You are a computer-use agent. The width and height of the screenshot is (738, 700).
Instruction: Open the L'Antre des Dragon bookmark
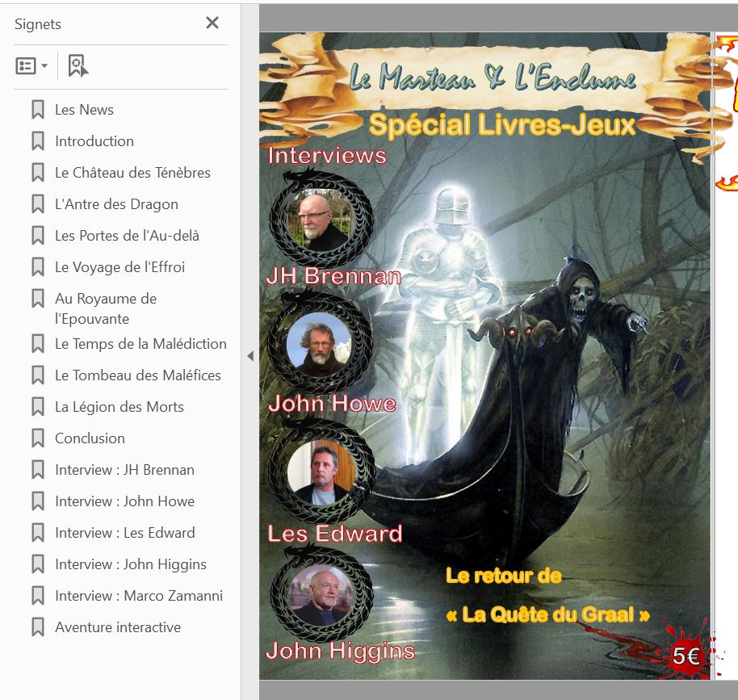point(117,204)
